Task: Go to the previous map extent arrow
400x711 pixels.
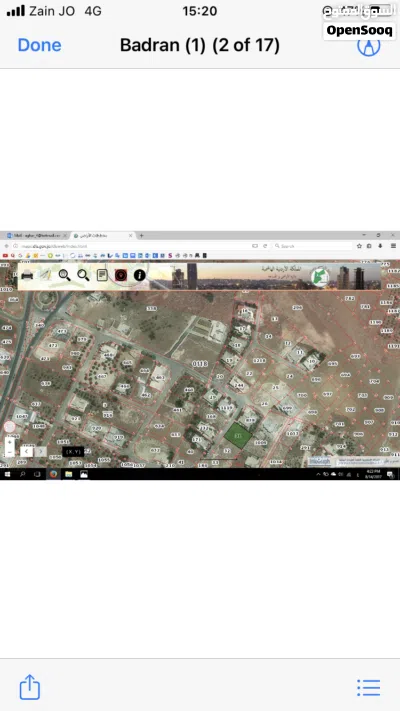Action: [x=27, y=451]
